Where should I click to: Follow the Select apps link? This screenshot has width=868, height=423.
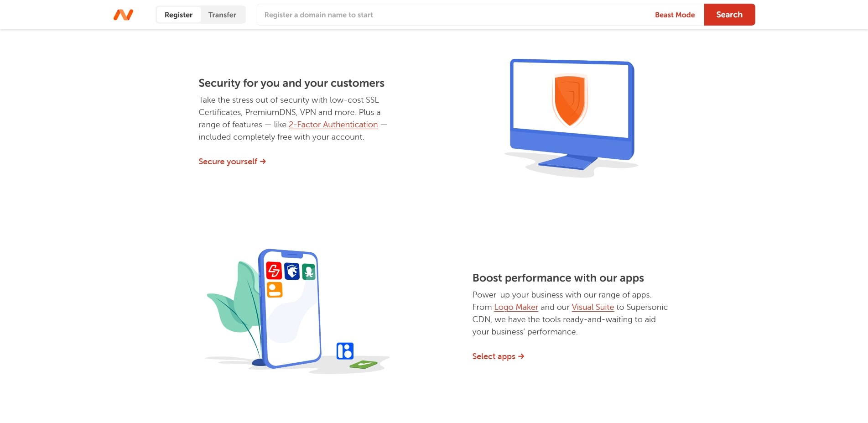click(x=494, y=356)
